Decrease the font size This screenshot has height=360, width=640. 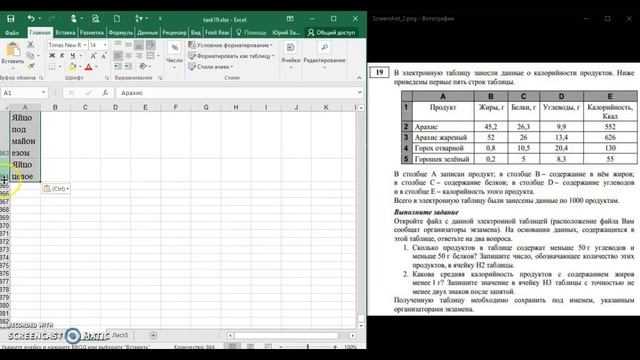pyautogui.click(x=104, y=56)
